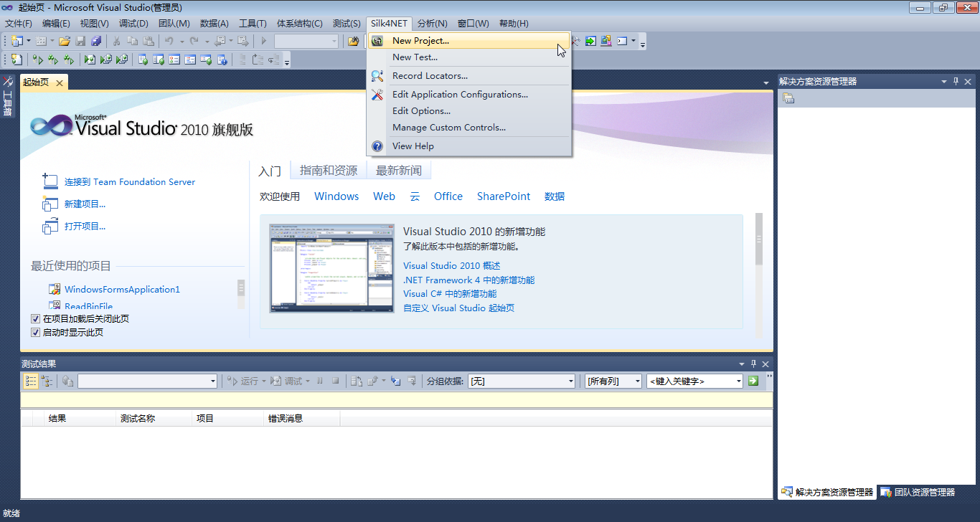Toggle 'Show page on startup' checkbox
This screenshot has height=522, width=980.
coord(35,333)
